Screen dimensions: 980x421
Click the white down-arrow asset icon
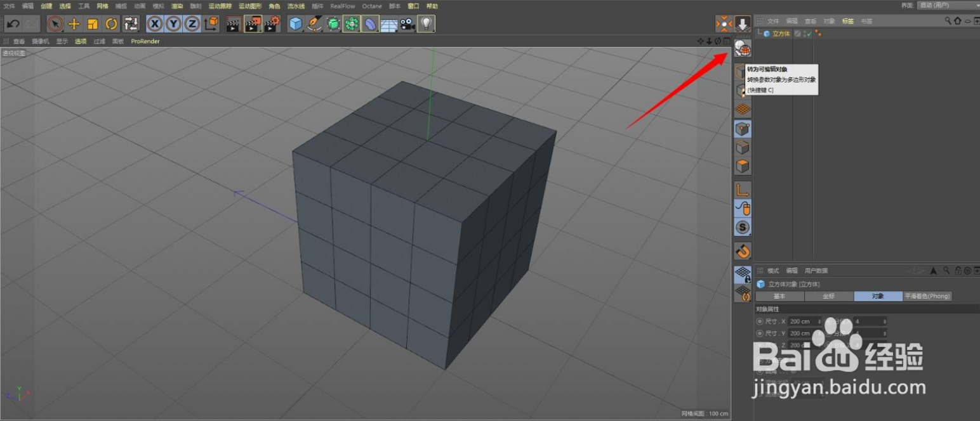(743, 24)
